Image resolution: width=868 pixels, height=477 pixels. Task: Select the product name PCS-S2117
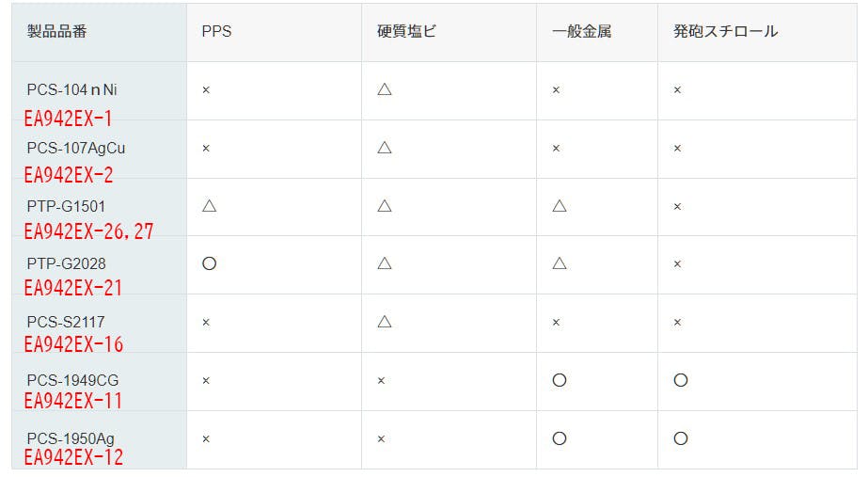point(66,322)
